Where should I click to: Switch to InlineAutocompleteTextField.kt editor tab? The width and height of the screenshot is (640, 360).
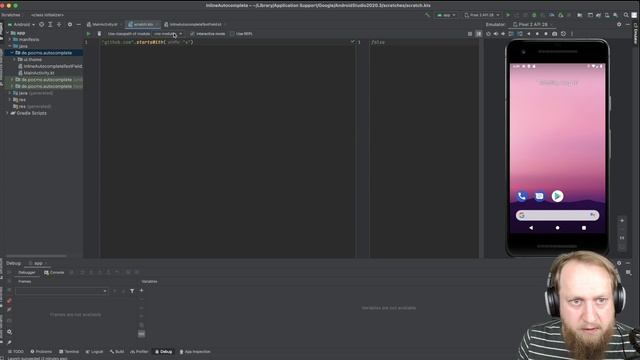point(196,24)
